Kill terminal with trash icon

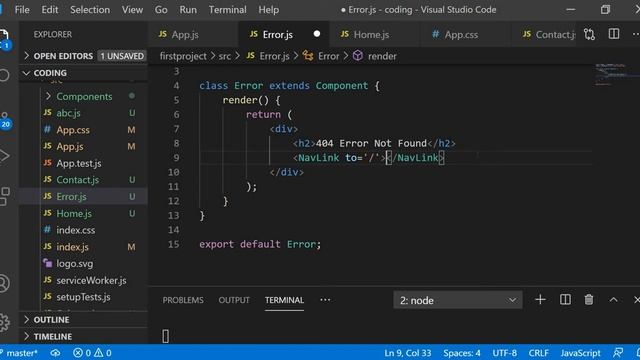(589, 300)
